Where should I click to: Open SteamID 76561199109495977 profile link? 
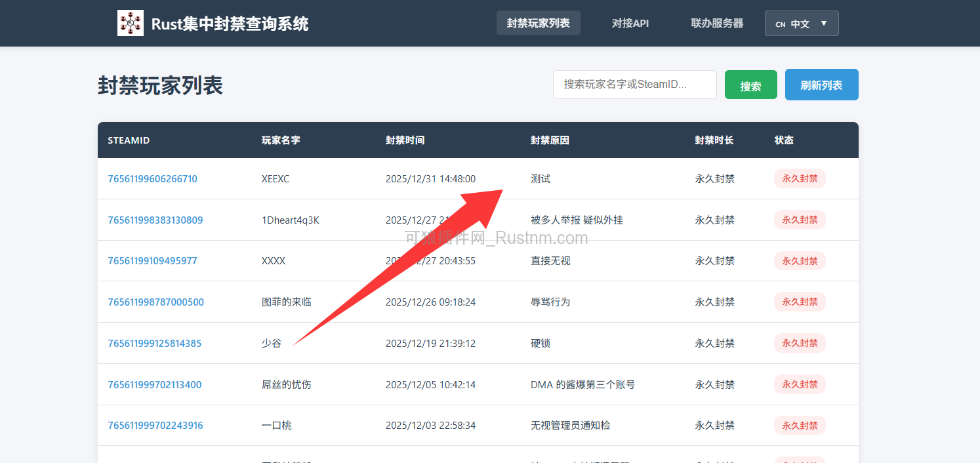(152, 260)
